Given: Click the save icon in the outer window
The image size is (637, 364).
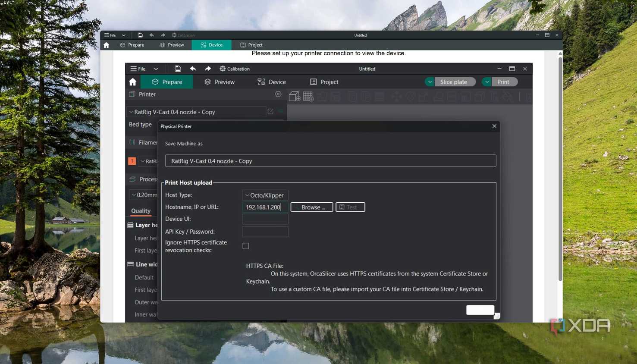Looking at the screenshot, I should 140,35.
